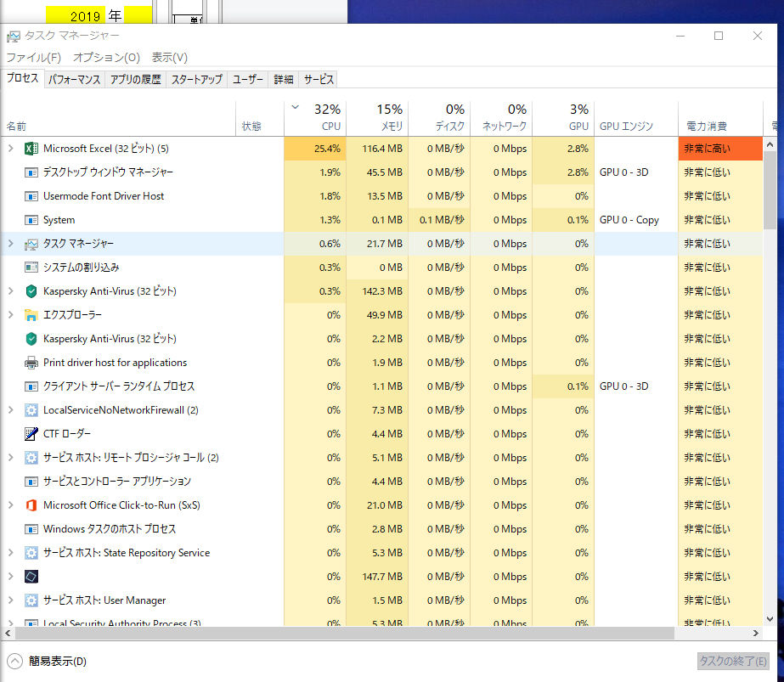This screenshot has width=784, height=682.
Task: Click the unnamed process dark square icon
Action: tap(31, 577)
